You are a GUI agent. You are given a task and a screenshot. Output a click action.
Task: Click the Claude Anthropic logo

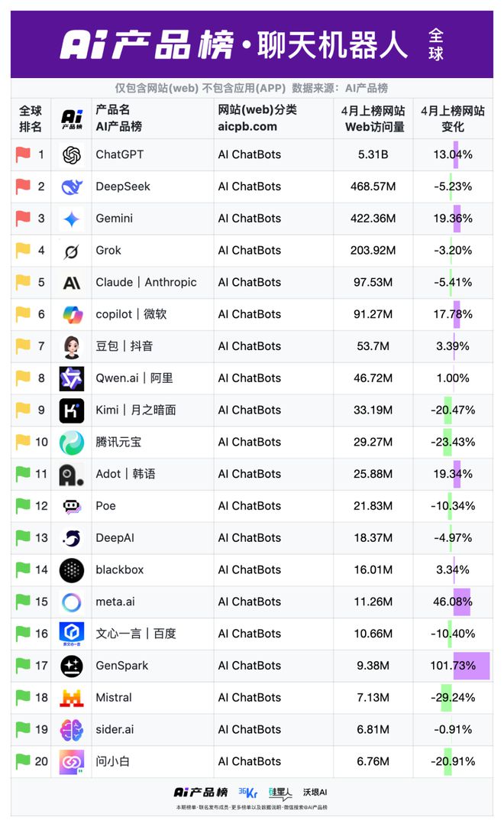tap(71, 284)
